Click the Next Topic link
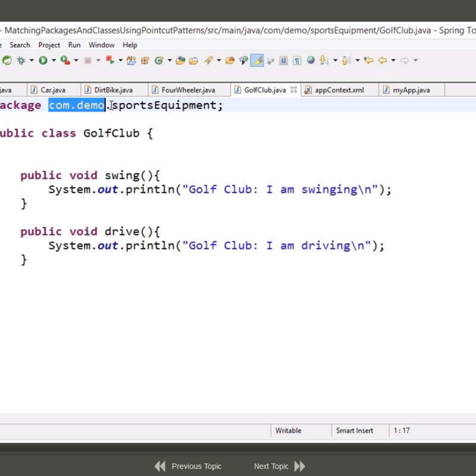 tap(271, 466)
